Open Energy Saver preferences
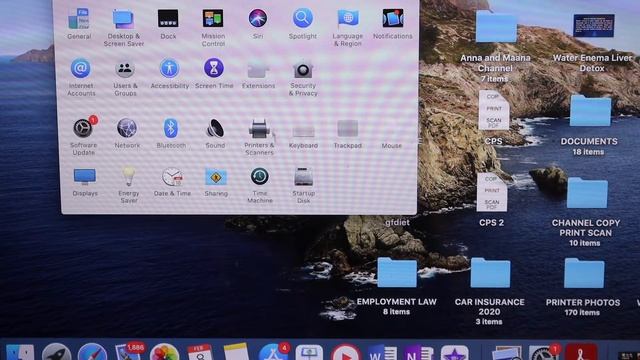 [129, 176]
